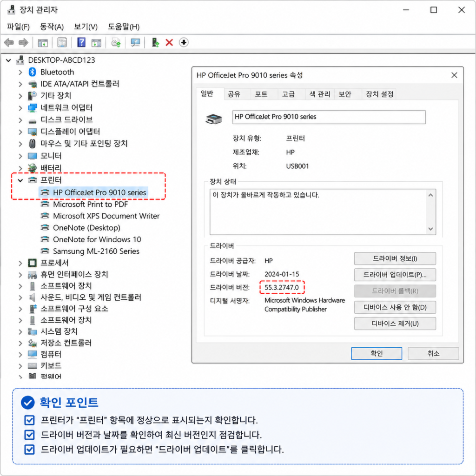Click the 저장소 컨트롤러 category icon
476x476 pixels.
[33, 343]
